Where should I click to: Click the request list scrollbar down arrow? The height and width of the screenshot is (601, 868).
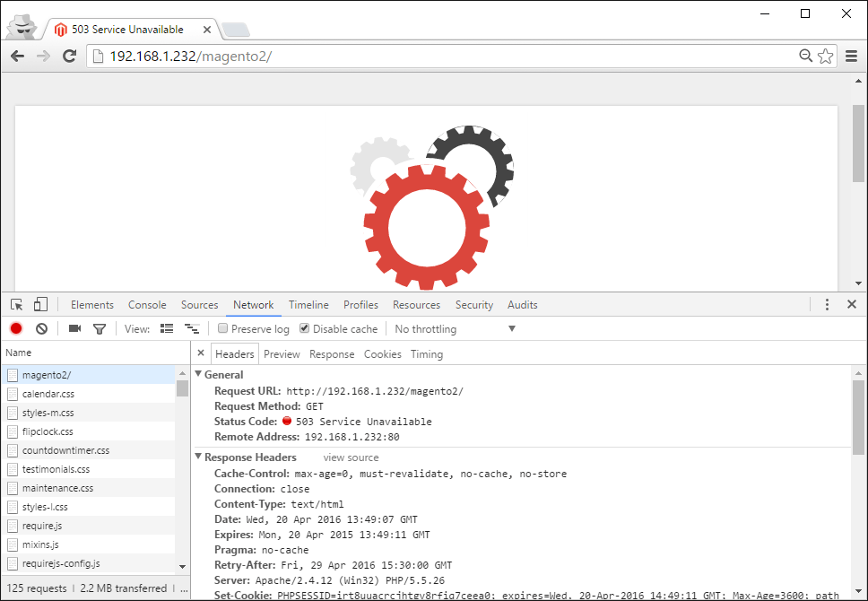pyautogui.click(x=182, y=567)
